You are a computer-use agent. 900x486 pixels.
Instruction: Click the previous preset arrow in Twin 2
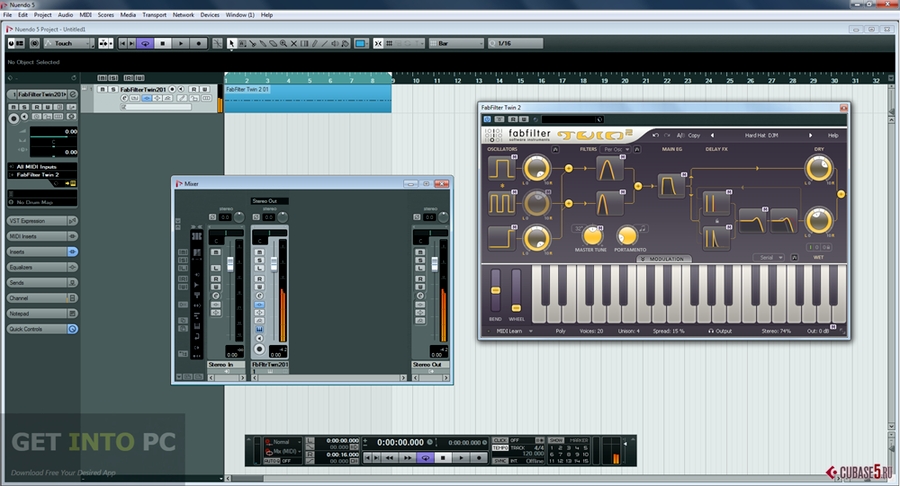pos(712,135)
